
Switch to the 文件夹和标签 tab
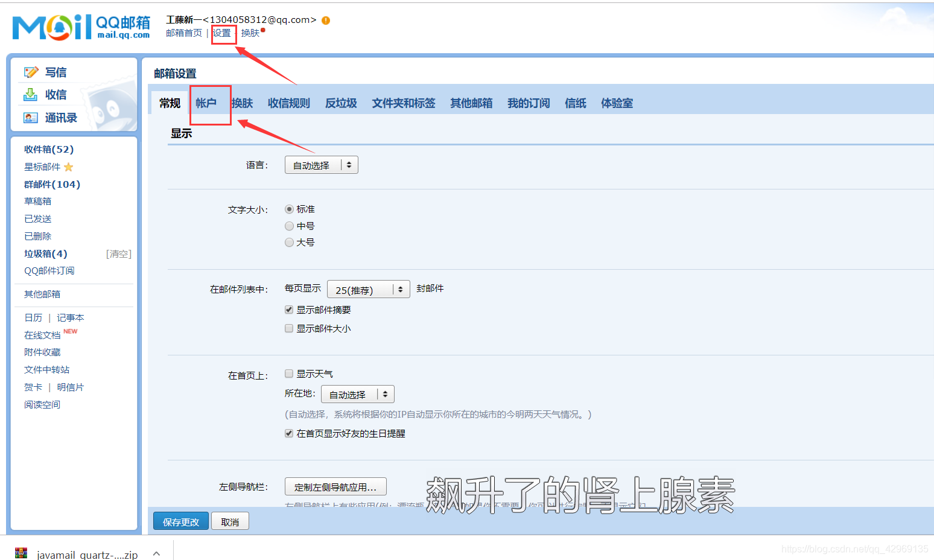404,103
